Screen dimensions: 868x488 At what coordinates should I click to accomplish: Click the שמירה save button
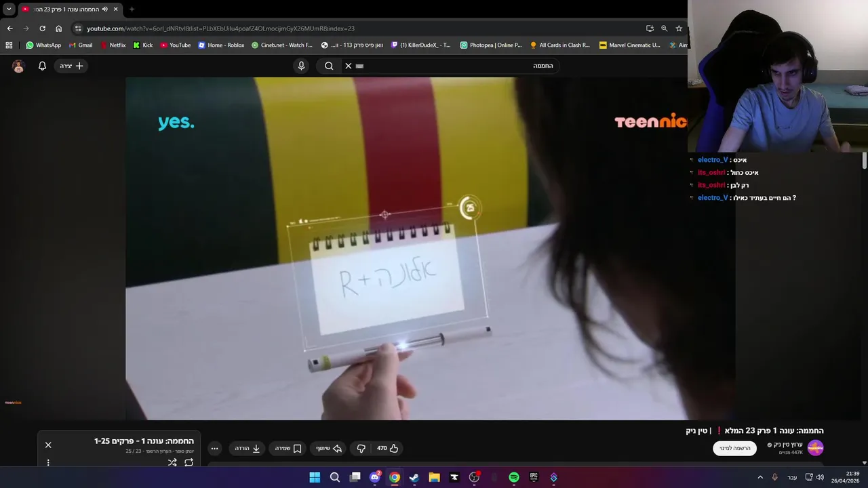(x=288, y=448)
